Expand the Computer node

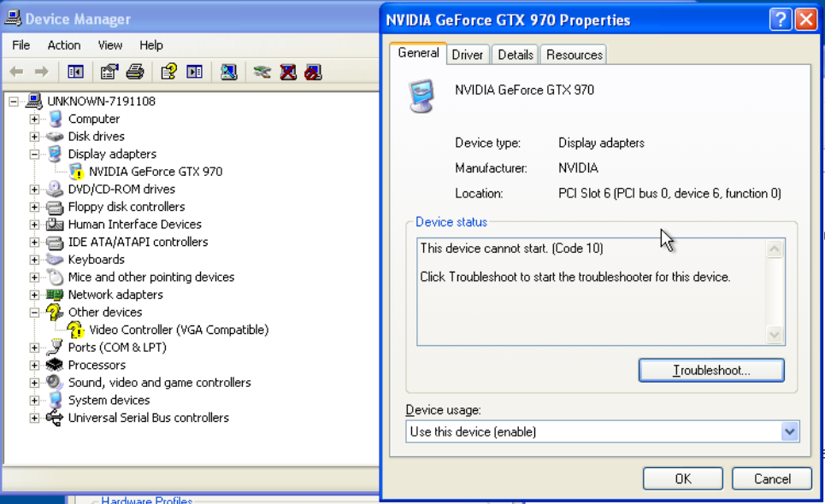34,119
